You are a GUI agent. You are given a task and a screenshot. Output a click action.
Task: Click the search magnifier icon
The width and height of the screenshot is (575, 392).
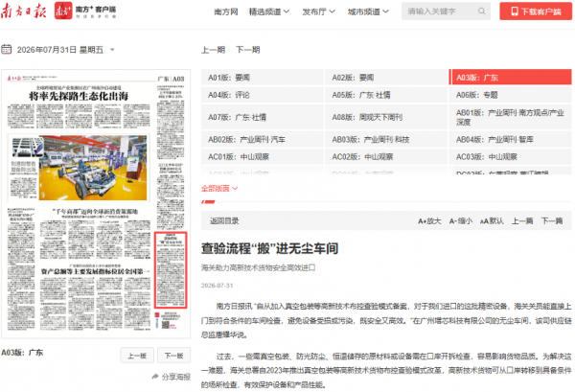[x=481, y=12]
